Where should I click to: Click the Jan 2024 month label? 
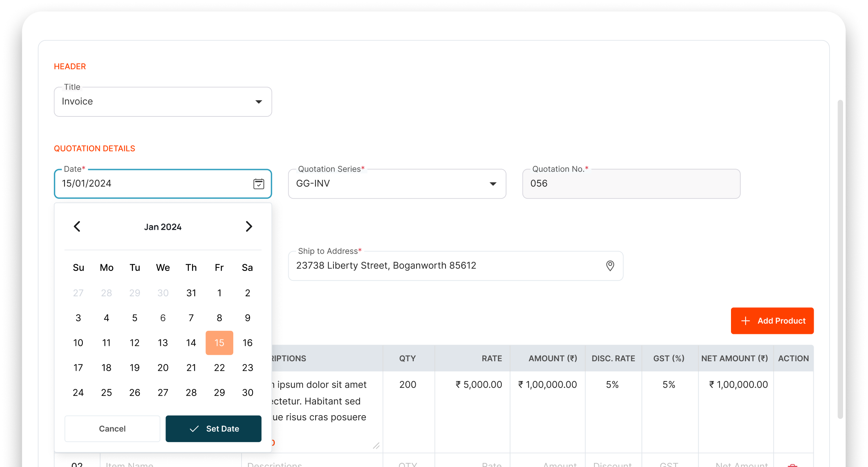163,227
